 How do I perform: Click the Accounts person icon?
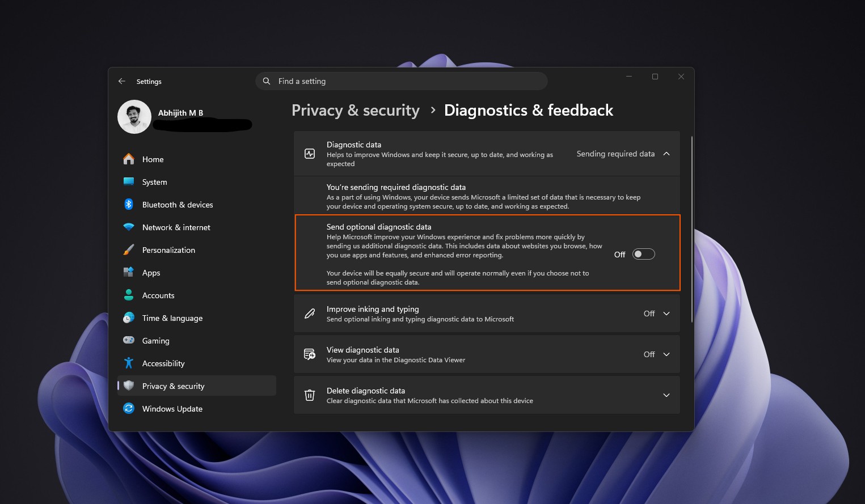pyautogui.click(x=129, y=295)
